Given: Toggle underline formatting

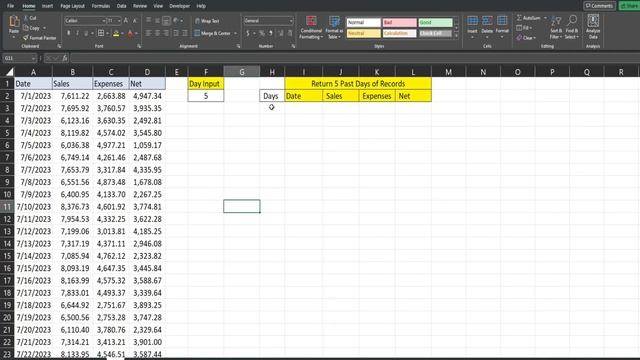Looking at the screenshot, I should click(86, 33).
